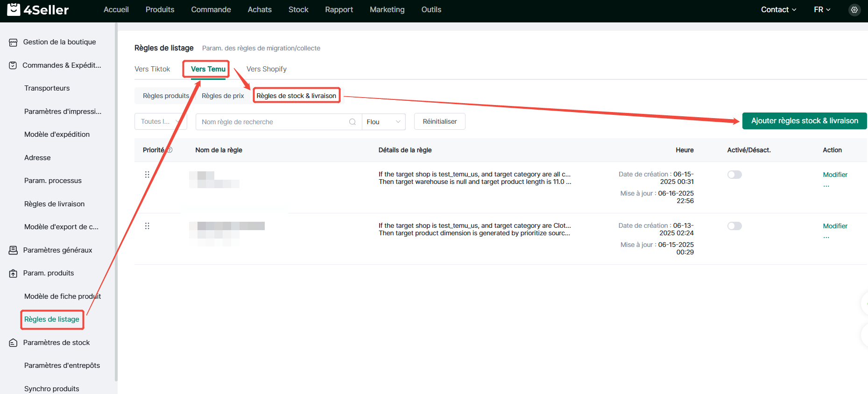
Task: Open Paramètres d'entrepôts in the sidebar
Action: coord(62,366)
